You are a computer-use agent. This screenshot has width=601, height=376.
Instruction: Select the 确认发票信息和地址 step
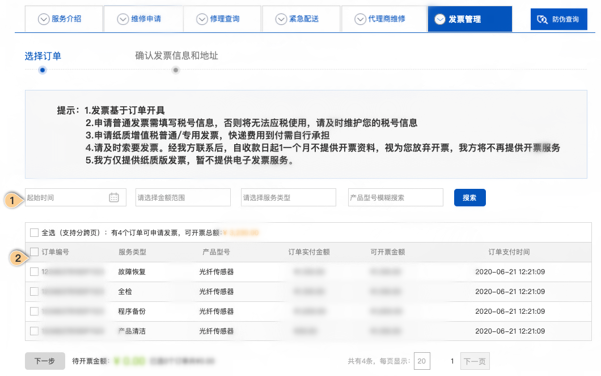click(177, 56)
